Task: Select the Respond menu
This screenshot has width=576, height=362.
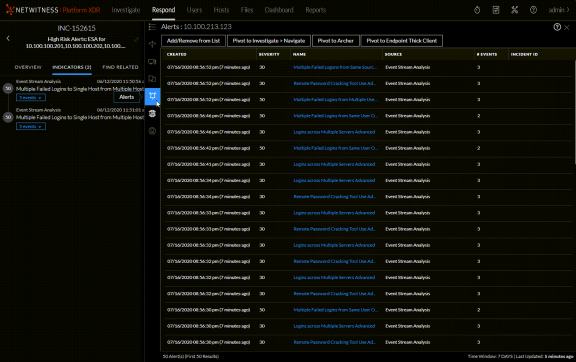Action: coord(163,10)
